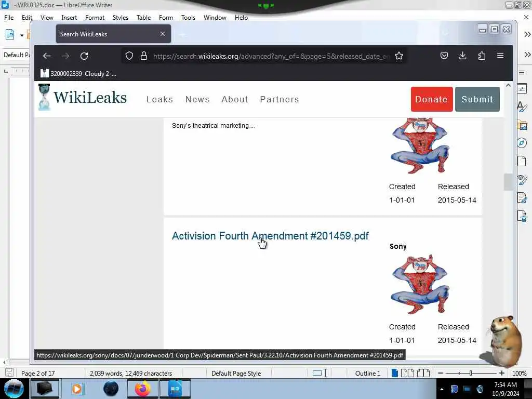Open the Writer Format menu

click(x=95, y=18)
